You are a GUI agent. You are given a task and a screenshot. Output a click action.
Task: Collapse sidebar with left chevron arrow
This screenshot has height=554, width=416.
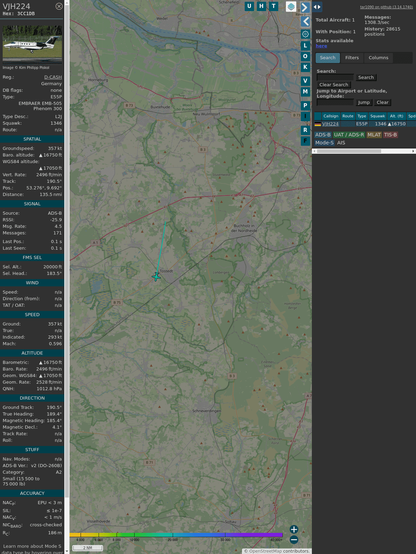point(306,22)
